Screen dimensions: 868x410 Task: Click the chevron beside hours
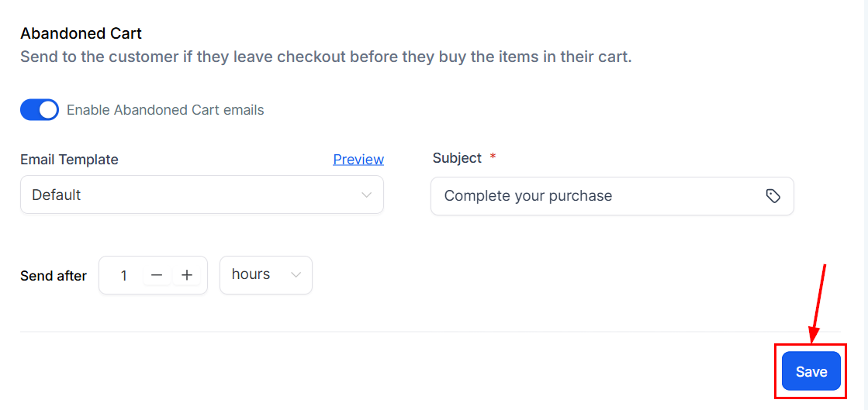coord(296,275)
